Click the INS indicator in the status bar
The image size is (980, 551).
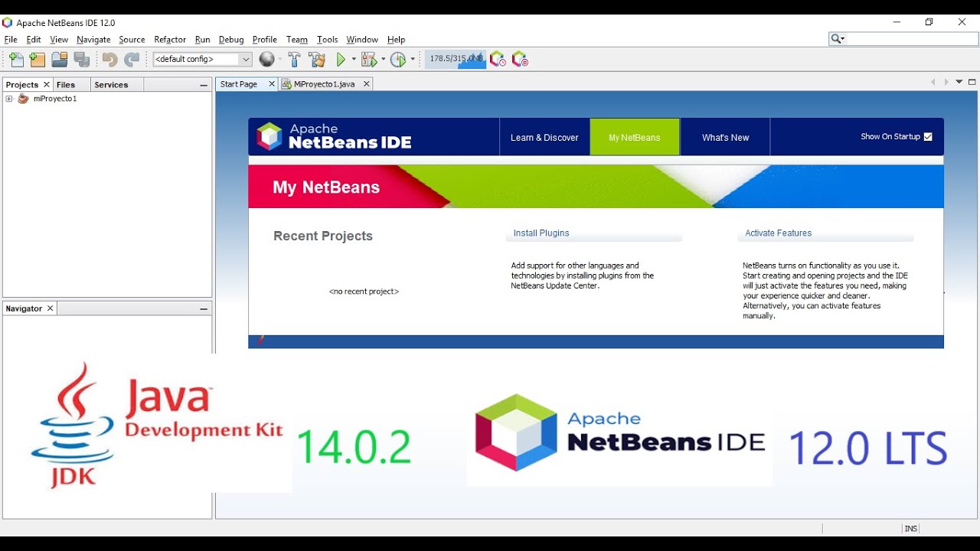tap(910, 529)
